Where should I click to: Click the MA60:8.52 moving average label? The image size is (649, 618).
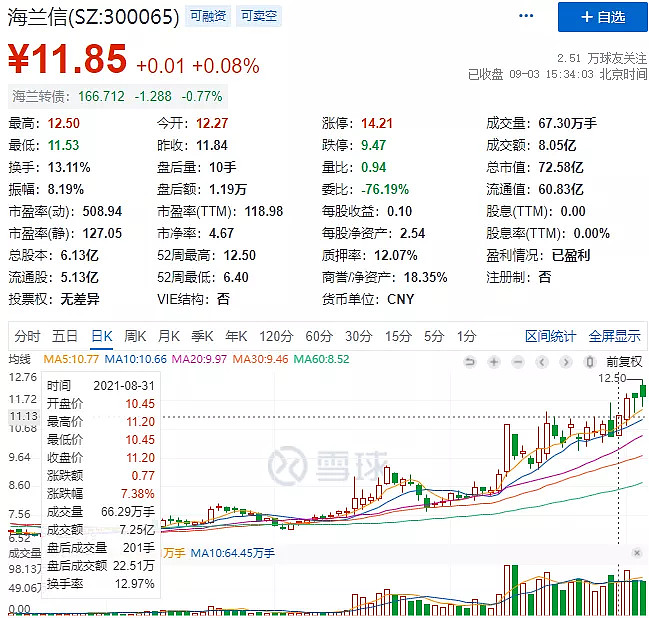[x=321, y=359]
